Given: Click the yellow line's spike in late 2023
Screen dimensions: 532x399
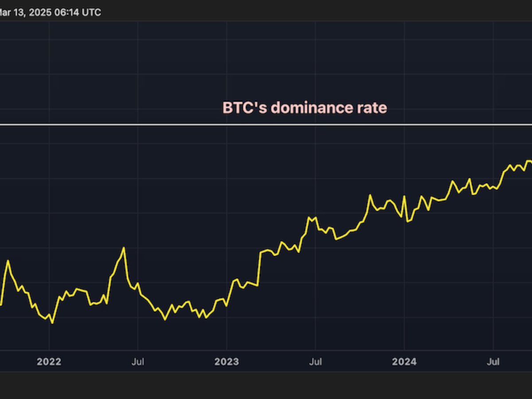Looking at the screenshot, I should [369, 195].
